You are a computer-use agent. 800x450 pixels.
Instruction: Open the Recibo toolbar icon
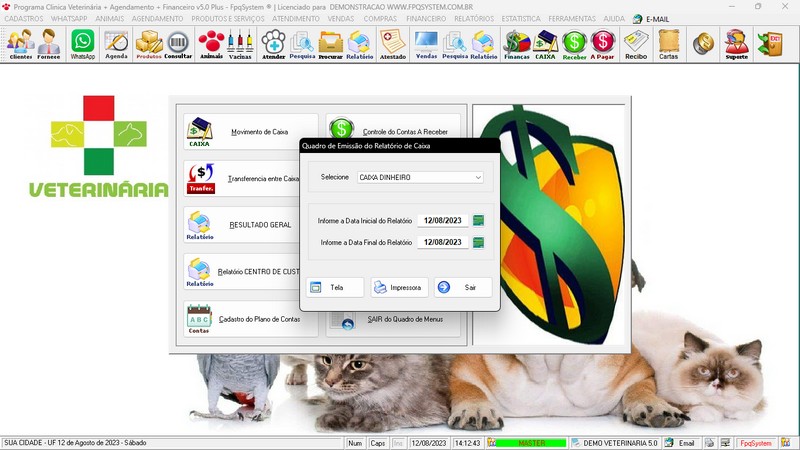tap(636, 44)
